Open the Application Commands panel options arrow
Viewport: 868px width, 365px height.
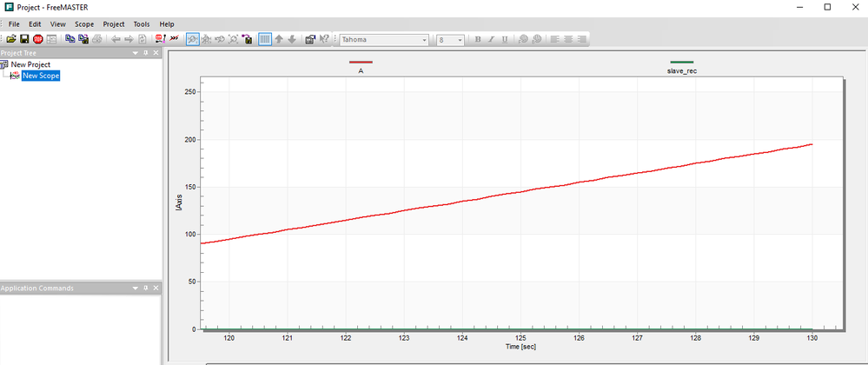(x=136, y=289)
